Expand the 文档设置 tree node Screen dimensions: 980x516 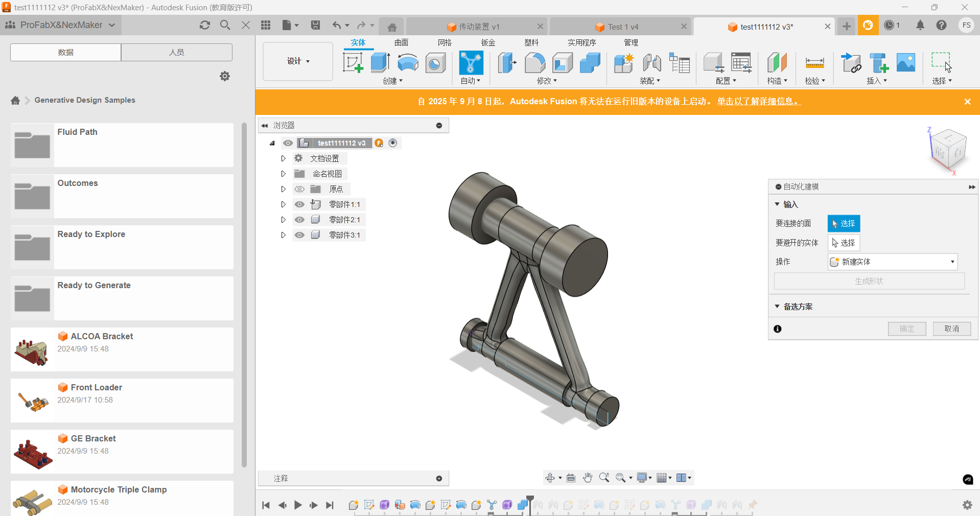click(283, 158)
